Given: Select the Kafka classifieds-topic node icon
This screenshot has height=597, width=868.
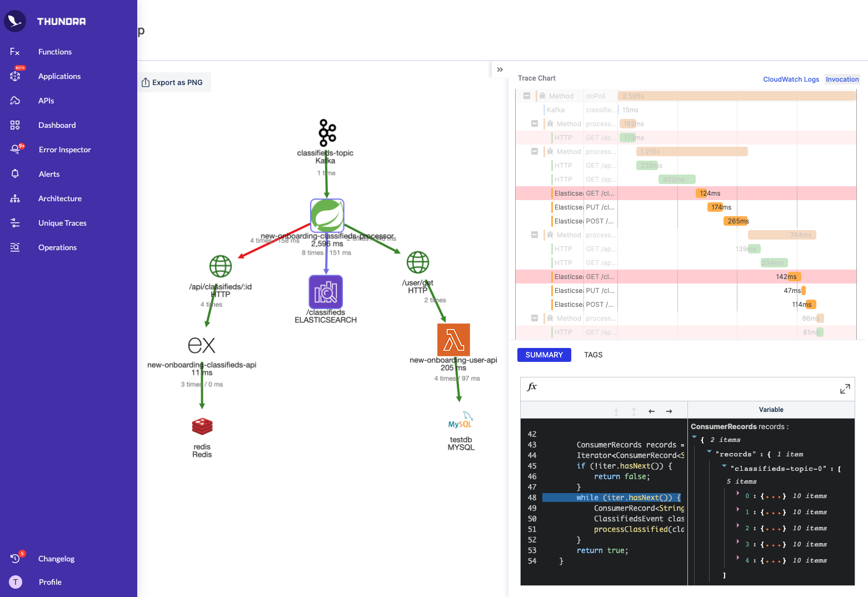Looking at the screenshot, I should click(327, 132).
